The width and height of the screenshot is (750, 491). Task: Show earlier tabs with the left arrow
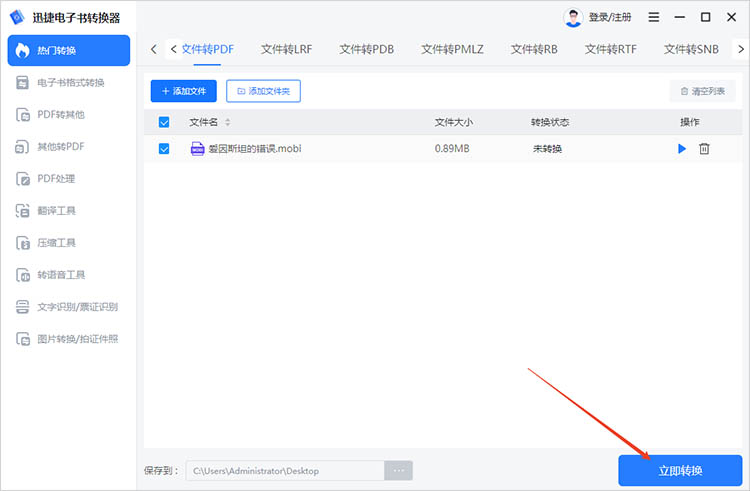[x=173, y=49]
